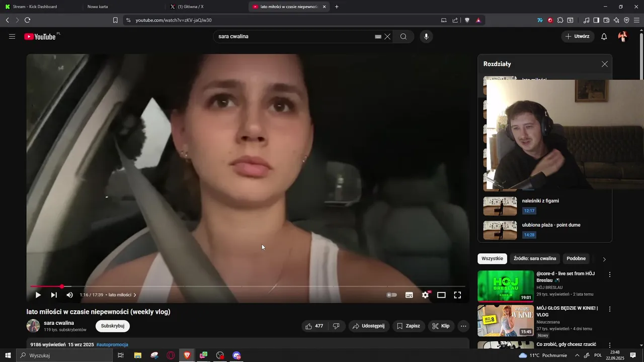The width and height of the screenshot is (644, 362).
Task: Open the Brave VPN shield icon
Action: click(626, 20)
